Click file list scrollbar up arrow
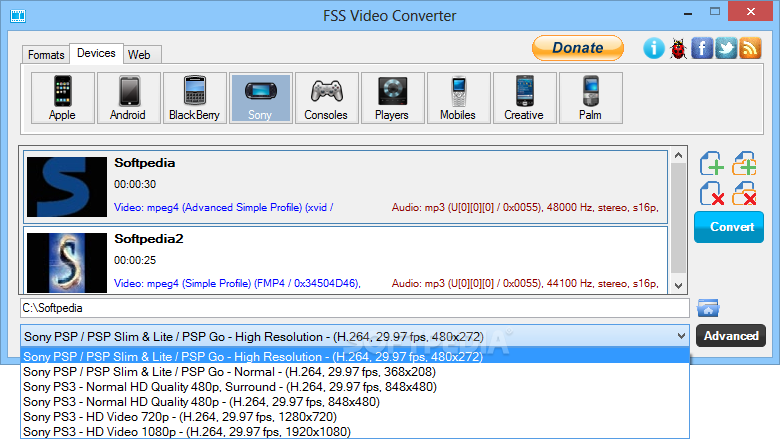780x439 pixels. tap(679, 156)
